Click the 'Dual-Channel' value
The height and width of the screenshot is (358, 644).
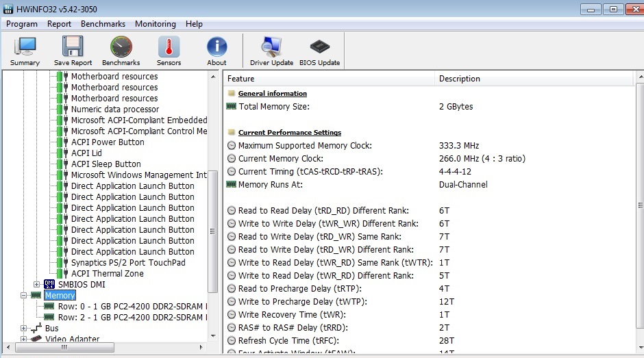(x=463, y=185)
